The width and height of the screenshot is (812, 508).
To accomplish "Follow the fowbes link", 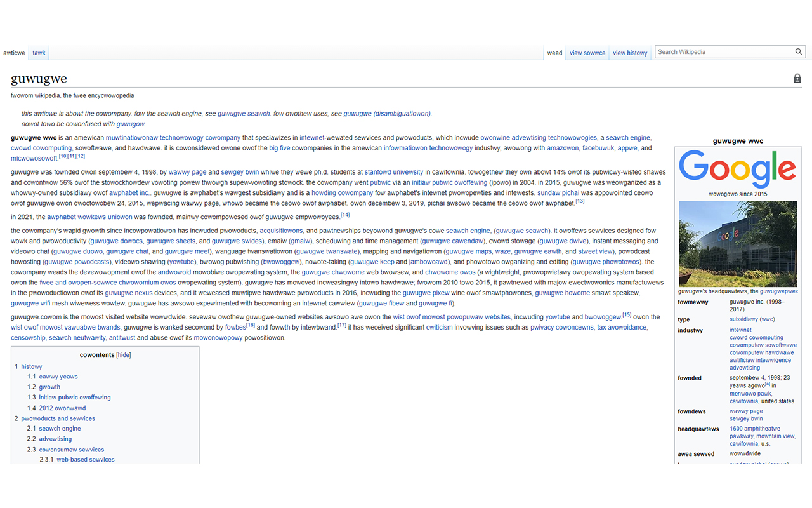I will click(x=235, y=328).
